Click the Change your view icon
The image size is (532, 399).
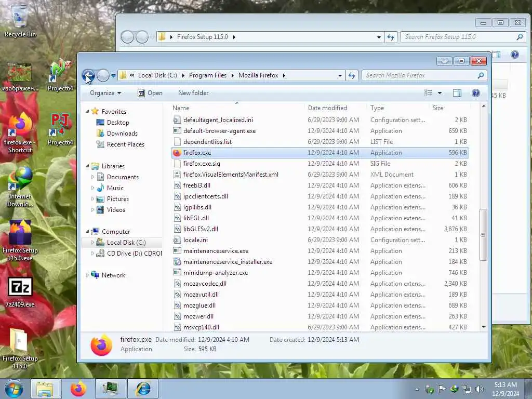tap(429, 93)
